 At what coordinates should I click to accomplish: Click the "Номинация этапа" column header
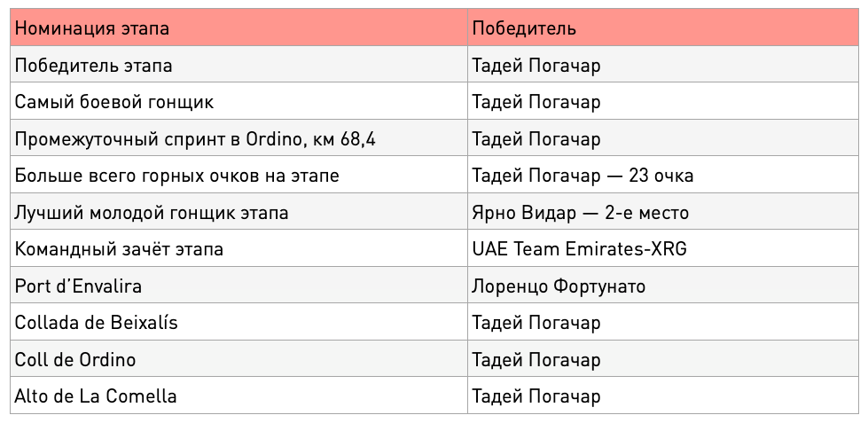pos(239,27)
